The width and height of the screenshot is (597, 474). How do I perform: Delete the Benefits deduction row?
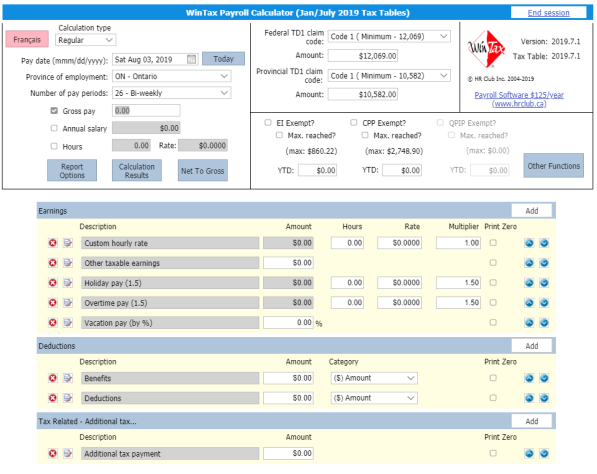(53, 378)
